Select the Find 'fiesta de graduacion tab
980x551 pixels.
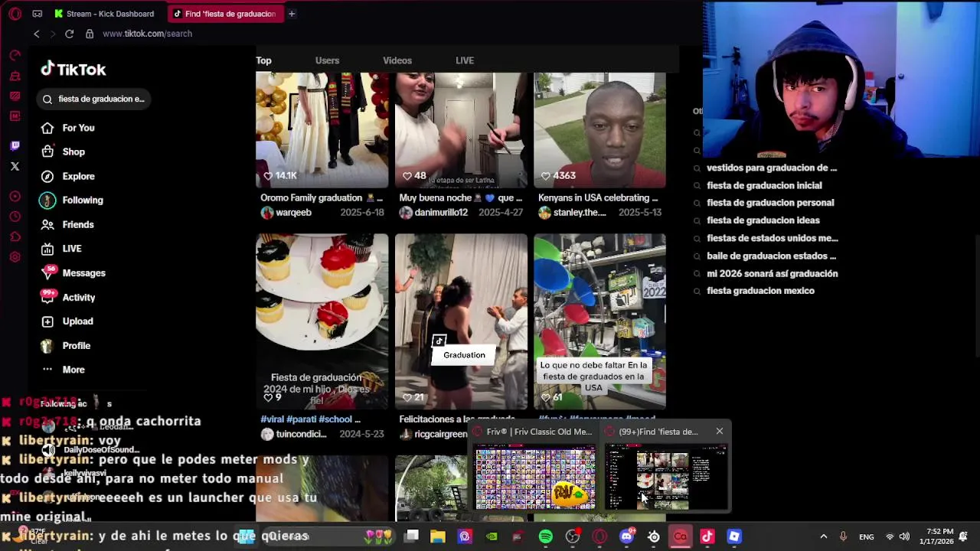225,14
